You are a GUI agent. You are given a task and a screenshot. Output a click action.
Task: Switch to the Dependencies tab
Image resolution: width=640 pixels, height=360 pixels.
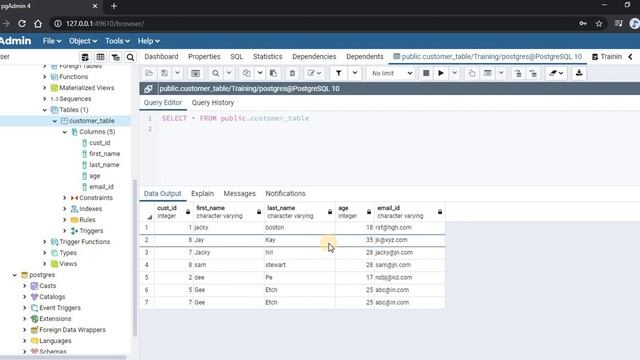click(x=314, y=57)
